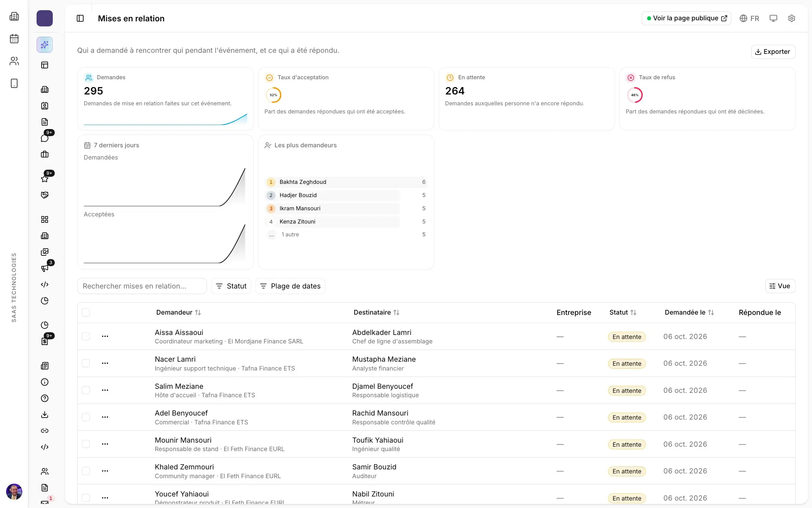The image size is (812, 508).
Task: Open row actions for Aissa Aissaoui
Action: click(x=105, y=336)
